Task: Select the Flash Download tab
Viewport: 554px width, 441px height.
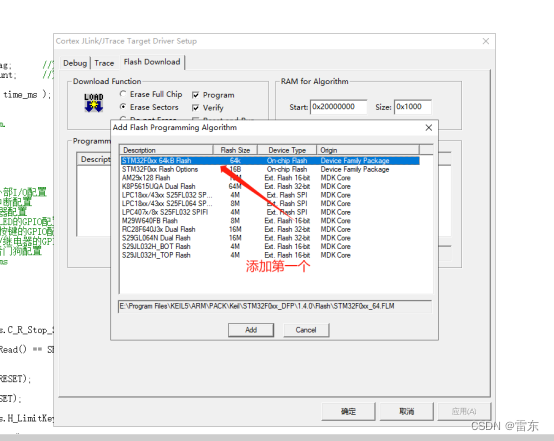Action: pyautogui.click(x=152, y=62)
